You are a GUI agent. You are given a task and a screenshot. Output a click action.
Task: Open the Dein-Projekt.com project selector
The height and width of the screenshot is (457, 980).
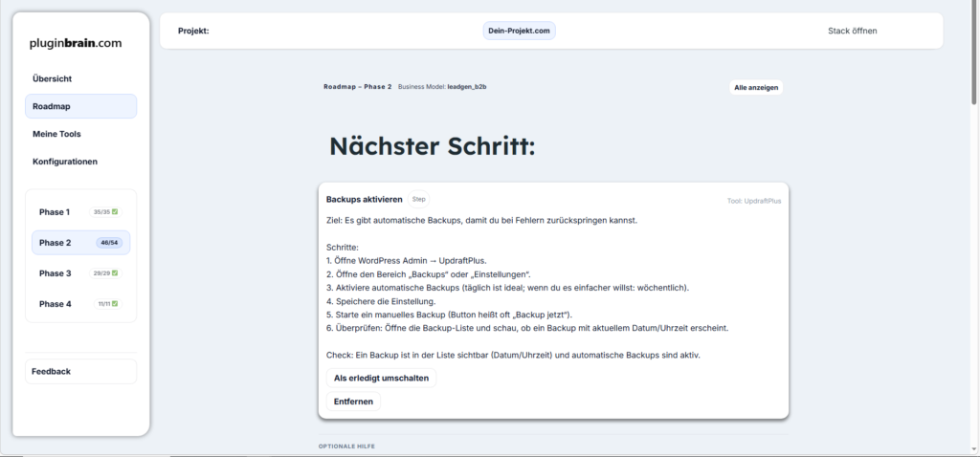tap(519, 31)
